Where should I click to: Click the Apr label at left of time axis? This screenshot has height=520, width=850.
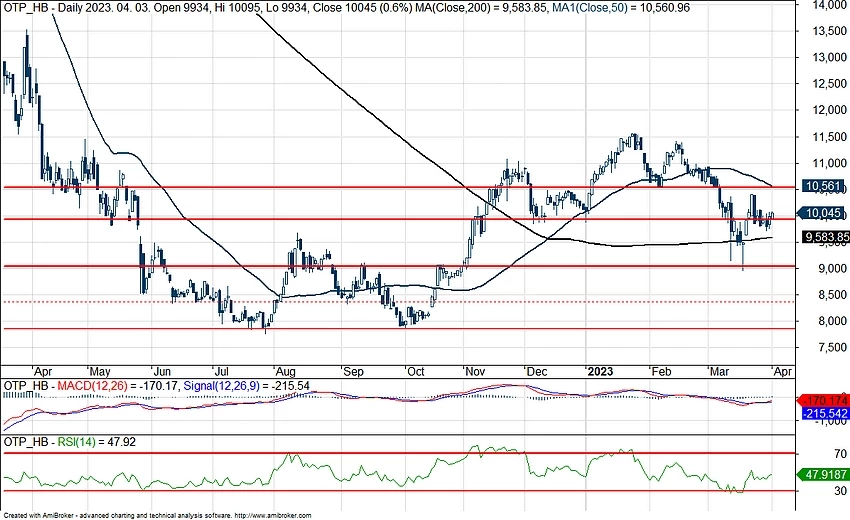point(42,371)
